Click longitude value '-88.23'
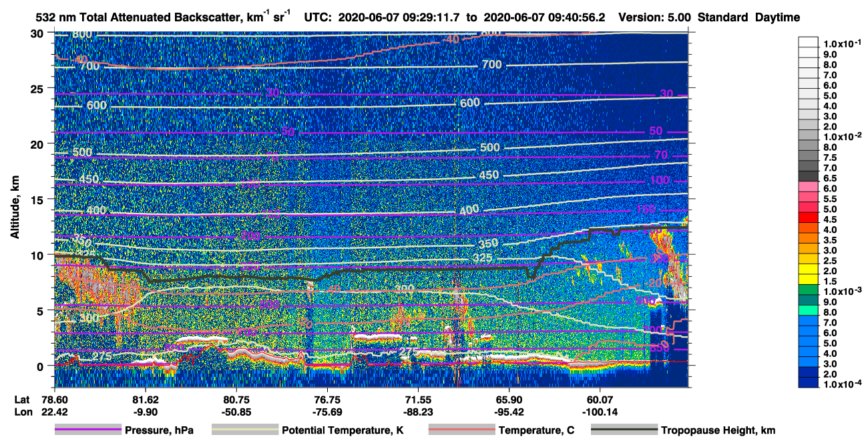The image size is (868, 445). pyautogui.click(x=418, y=412)
